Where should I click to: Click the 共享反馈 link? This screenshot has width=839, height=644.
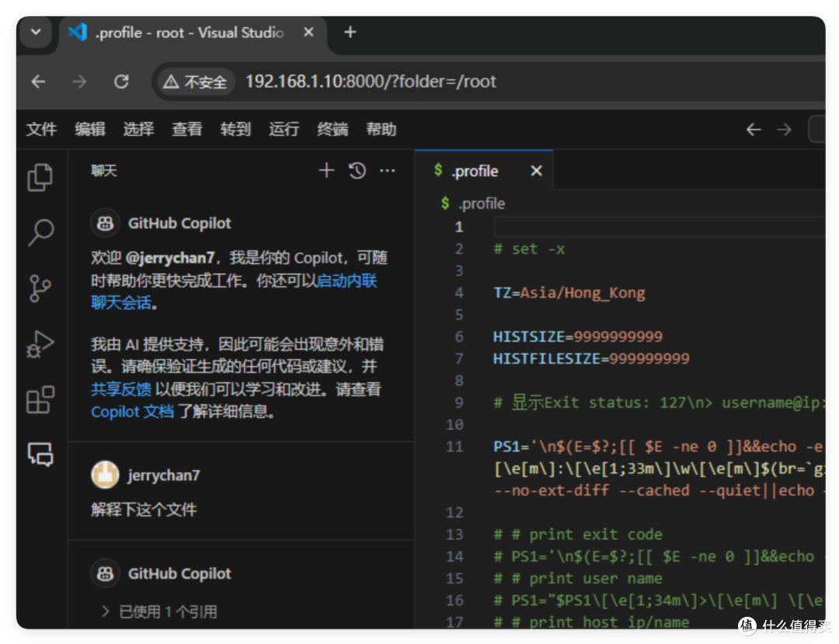point(121,389)
